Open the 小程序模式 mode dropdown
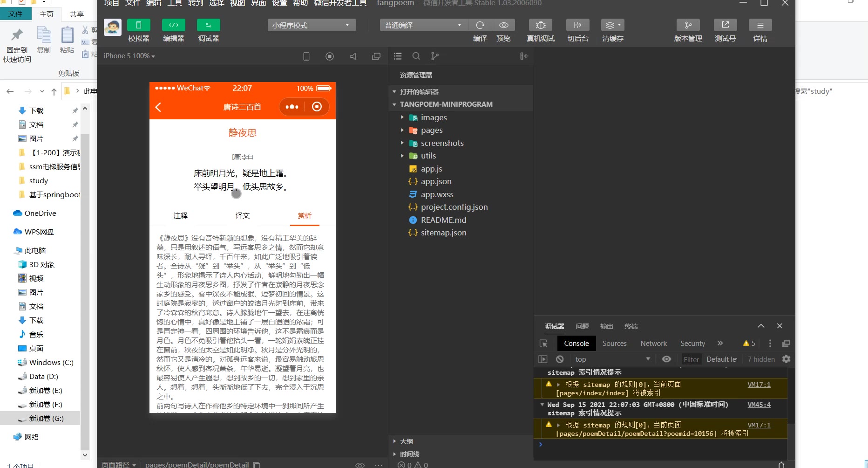Screen dimensions: 868x468 [312, 25]
